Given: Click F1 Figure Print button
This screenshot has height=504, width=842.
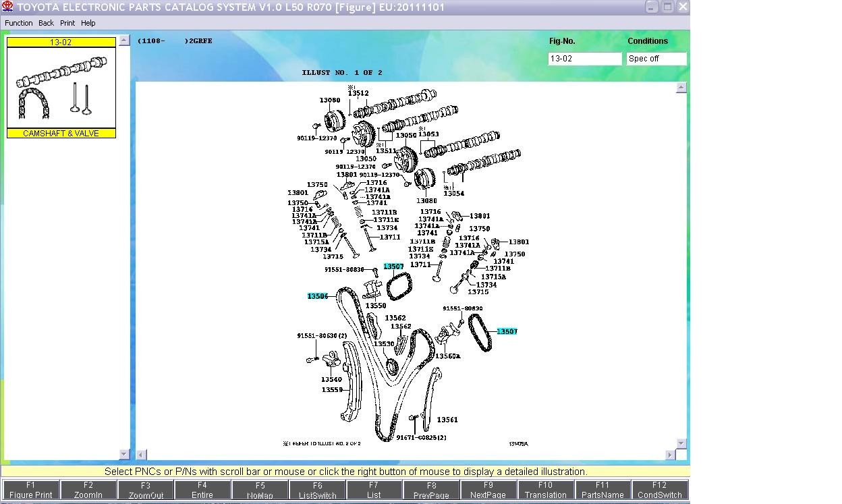Looking at the screenshot, I should (x=31, y=490).
